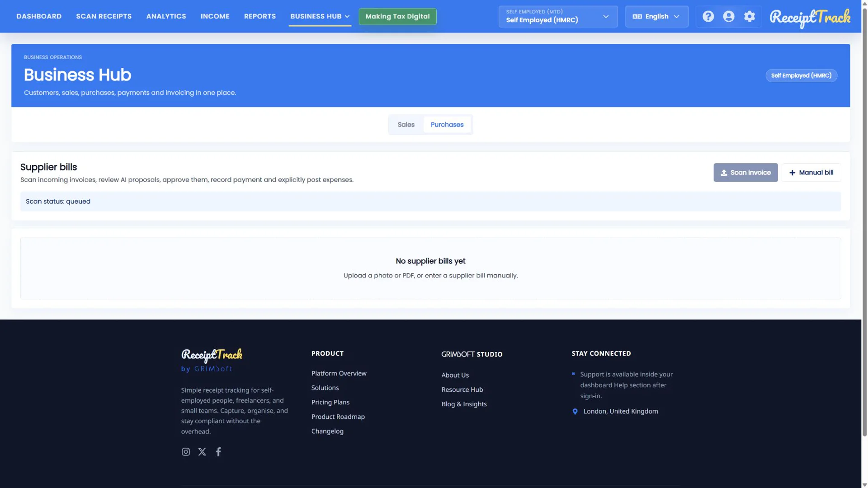Go to the Analytics menu item
The height and width of the screenshot is (488, 868).
166,16
